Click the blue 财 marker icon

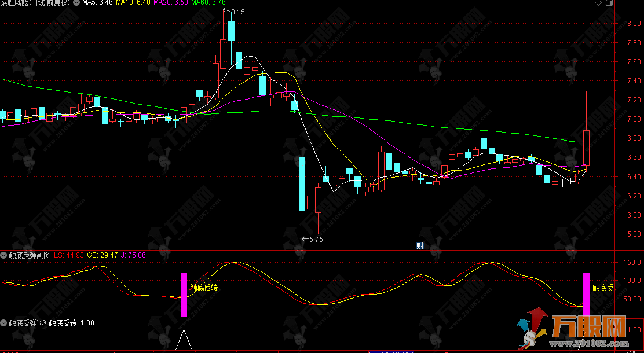(x=420, y=246)
